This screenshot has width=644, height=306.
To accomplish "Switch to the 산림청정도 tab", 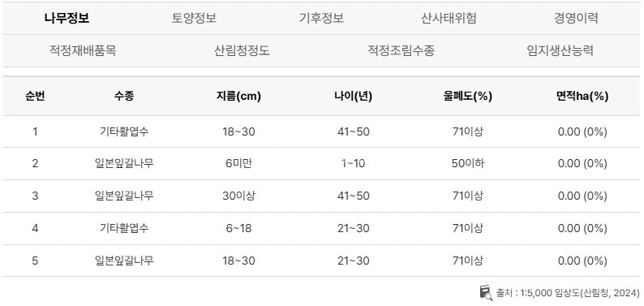I will coord(242,51).
